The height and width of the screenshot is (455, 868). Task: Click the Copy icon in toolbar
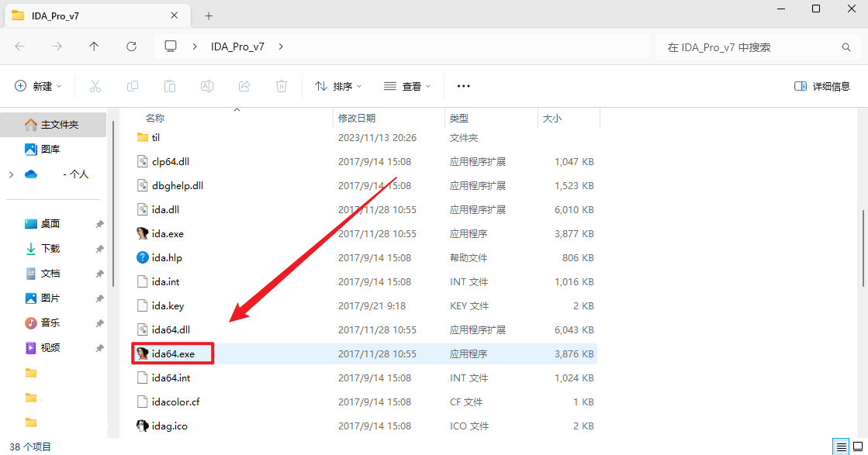(133, 86)
